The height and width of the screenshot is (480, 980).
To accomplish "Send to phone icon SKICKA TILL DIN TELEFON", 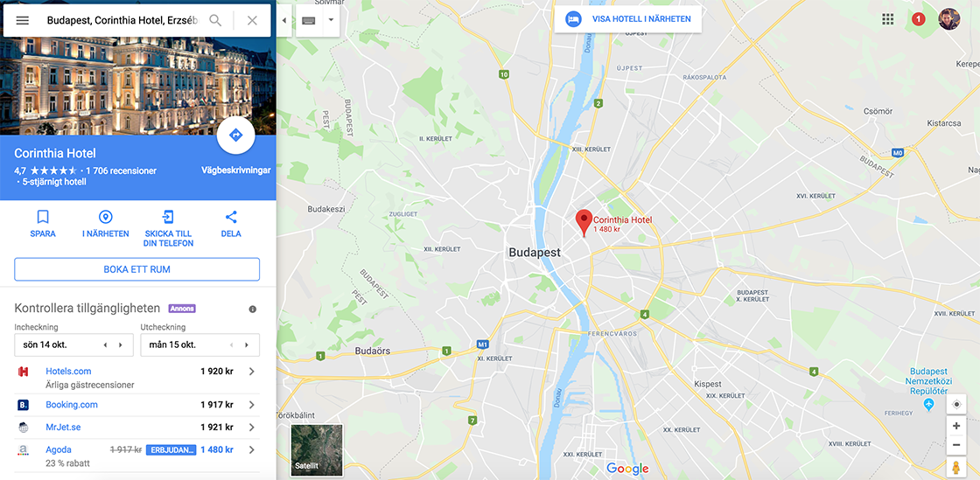I will (x=168, y=217).
